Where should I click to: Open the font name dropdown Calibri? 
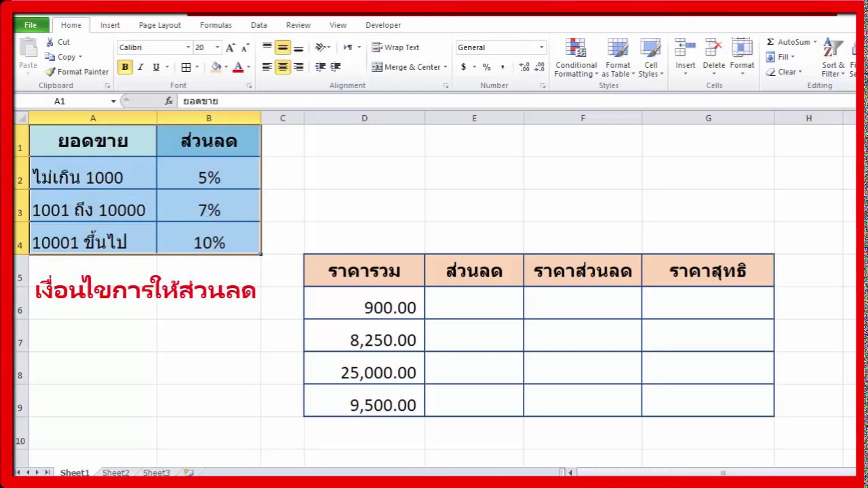(188, 47)
